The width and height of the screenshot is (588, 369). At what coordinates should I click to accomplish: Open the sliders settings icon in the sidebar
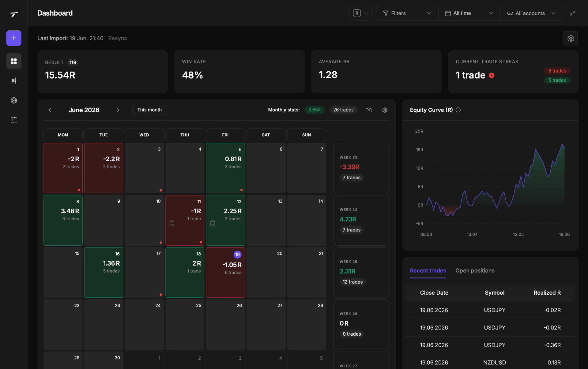(14, 120)
